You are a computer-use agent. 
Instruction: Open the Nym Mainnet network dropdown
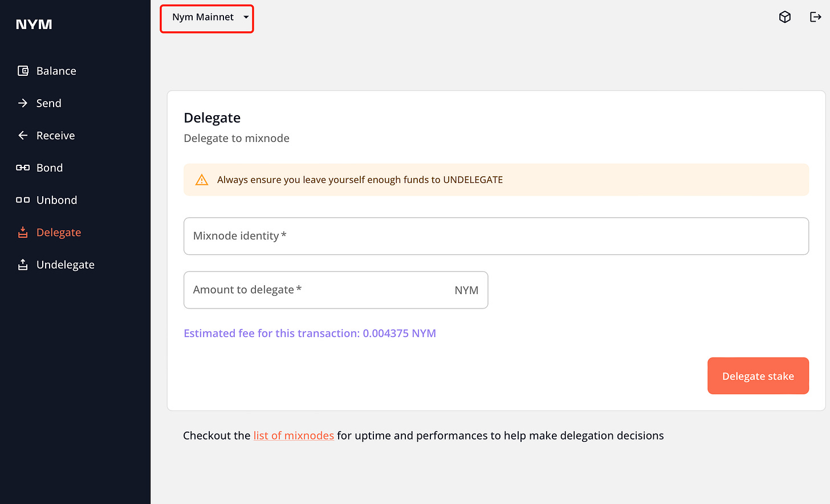tap(207, 19)
